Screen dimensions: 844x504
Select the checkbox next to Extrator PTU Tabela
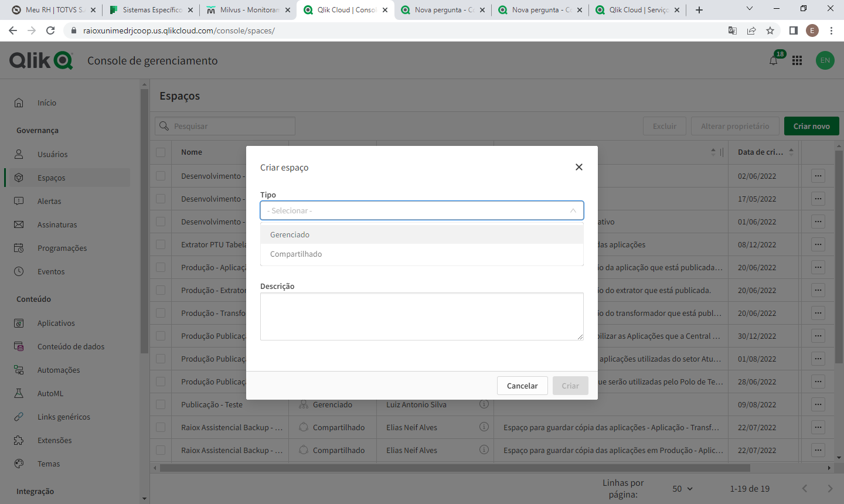coord(160,244)
